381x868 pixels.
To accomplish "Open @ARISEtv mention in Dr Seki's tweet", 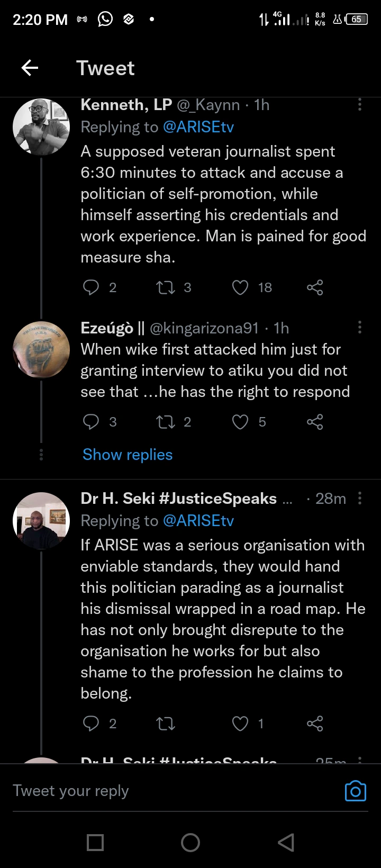I will click(x=198, y=521).
